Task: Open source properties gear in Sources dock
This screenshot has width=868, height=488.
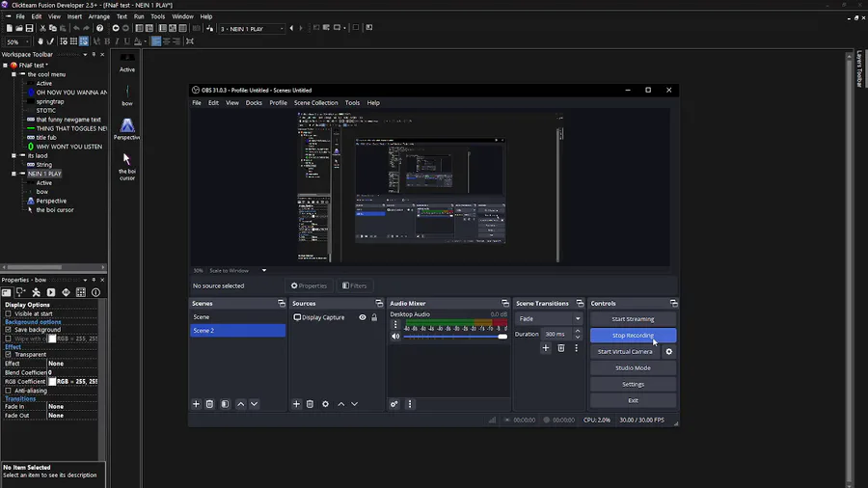Action: coord(326,404)
